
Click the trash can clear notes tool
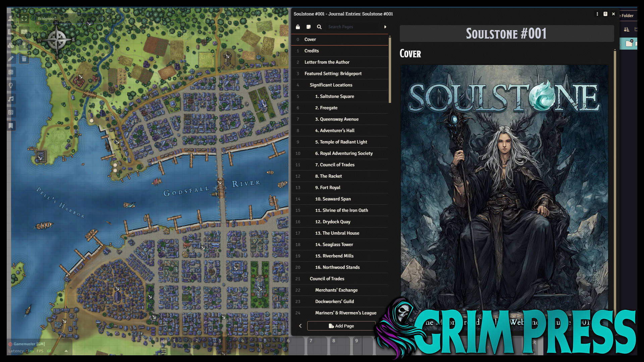click(24, 59)
